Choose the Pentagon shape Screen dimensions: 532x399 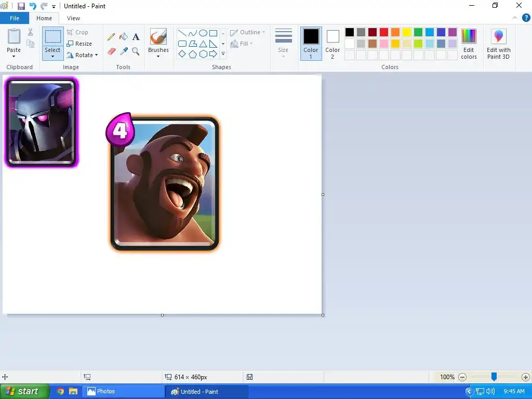(x=193, y=54)
